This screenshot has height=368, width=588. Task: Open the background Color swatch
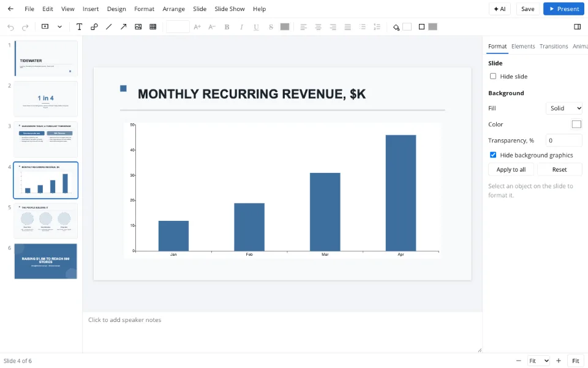pyautogui.click(x=576, y=125)
